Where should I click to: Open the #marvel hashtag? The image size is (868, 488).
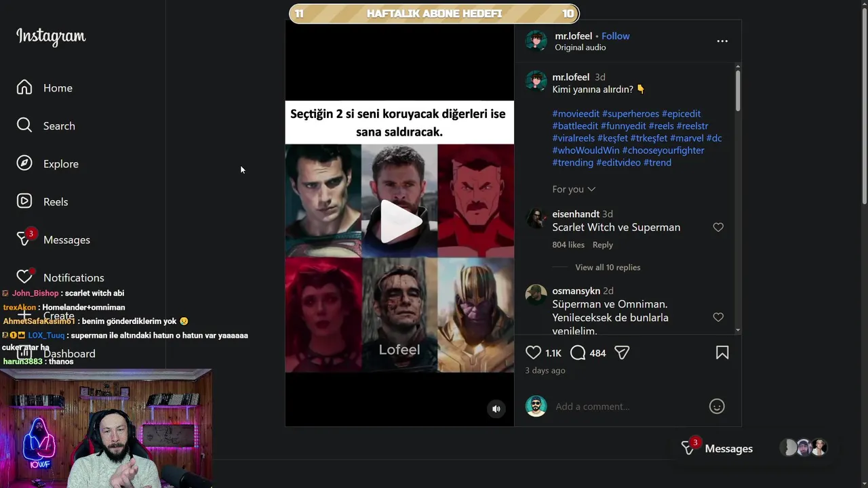point(687,138)
